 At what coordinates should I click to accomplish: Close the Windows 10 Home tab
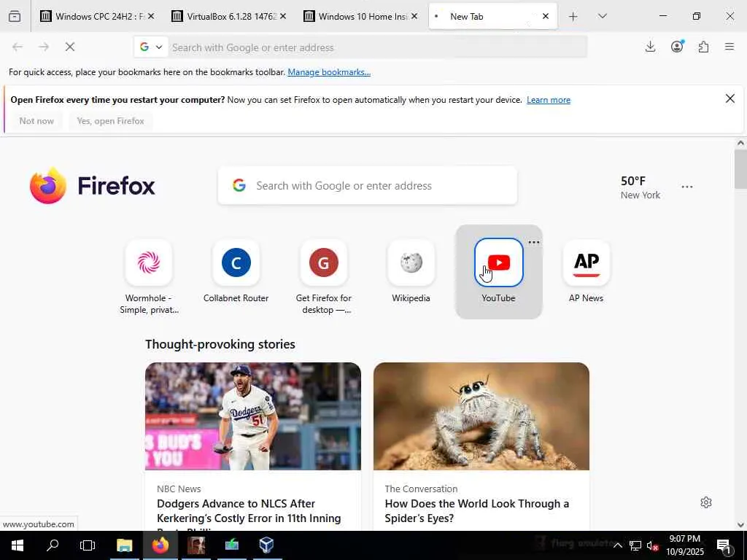coord(414,16)
